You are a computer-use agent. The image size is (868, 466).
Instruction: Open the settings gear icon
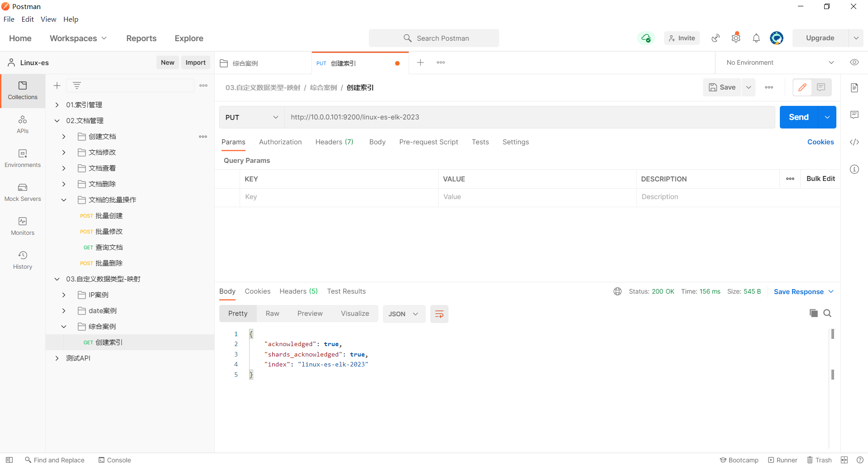pos(736,38)
